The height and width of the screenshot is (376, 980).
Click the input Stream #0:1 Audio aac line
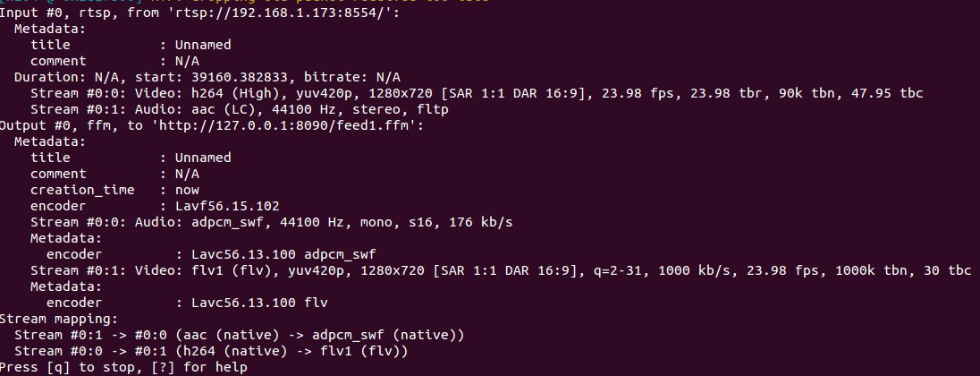pyautogui.click(x=240, y=109)
